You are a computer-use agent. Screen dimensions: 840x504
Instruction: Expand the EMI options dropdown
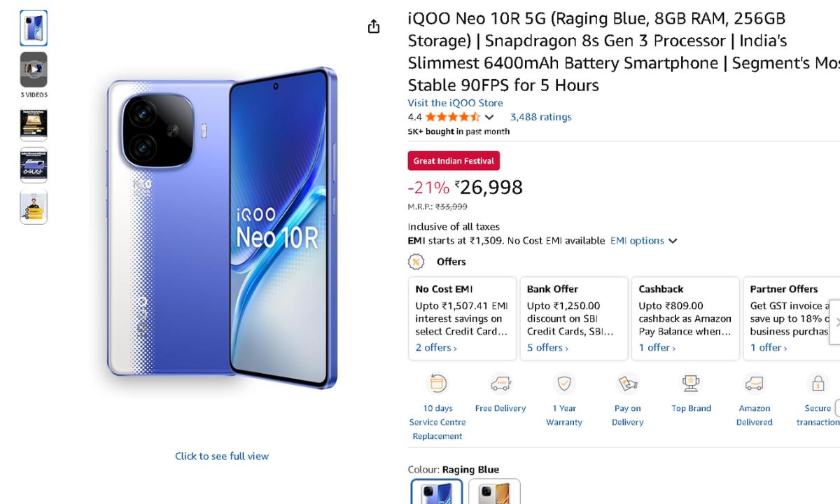[643, 241]
